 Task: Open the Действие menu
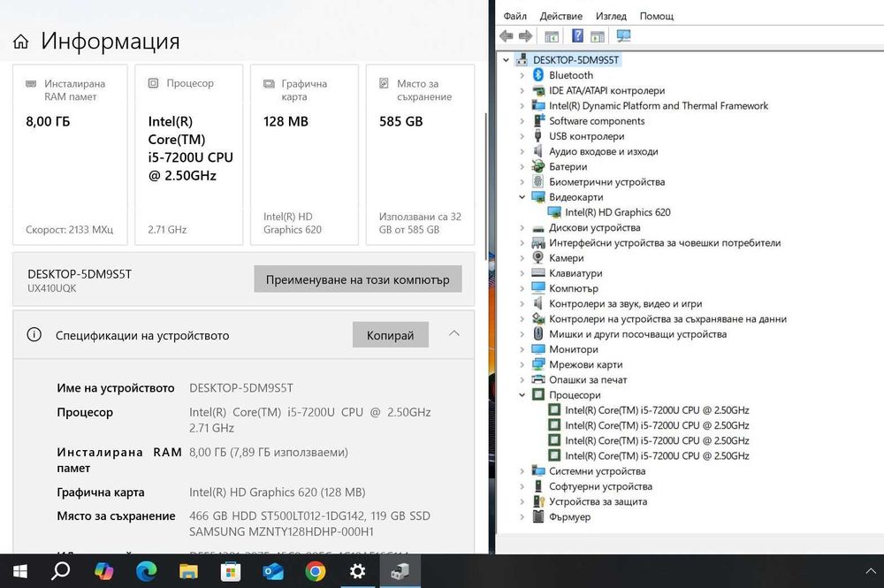[x=561, y=16]
